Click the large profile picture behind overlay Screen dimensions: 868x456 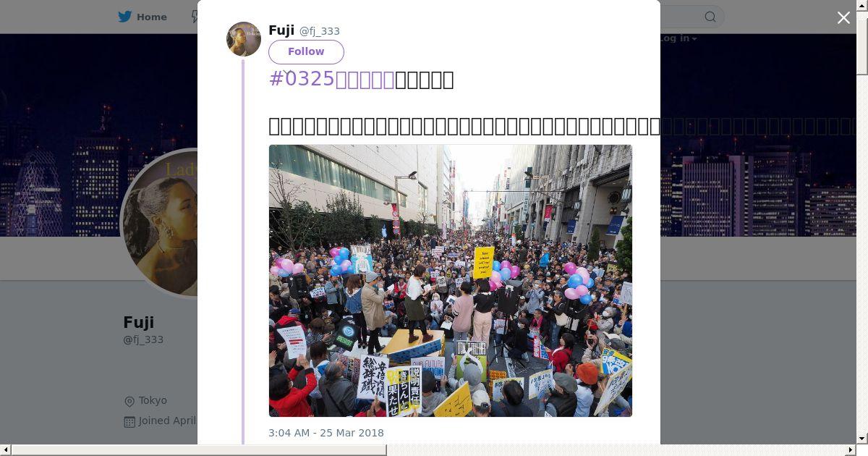pyautogui.click(x=161, y=223)
